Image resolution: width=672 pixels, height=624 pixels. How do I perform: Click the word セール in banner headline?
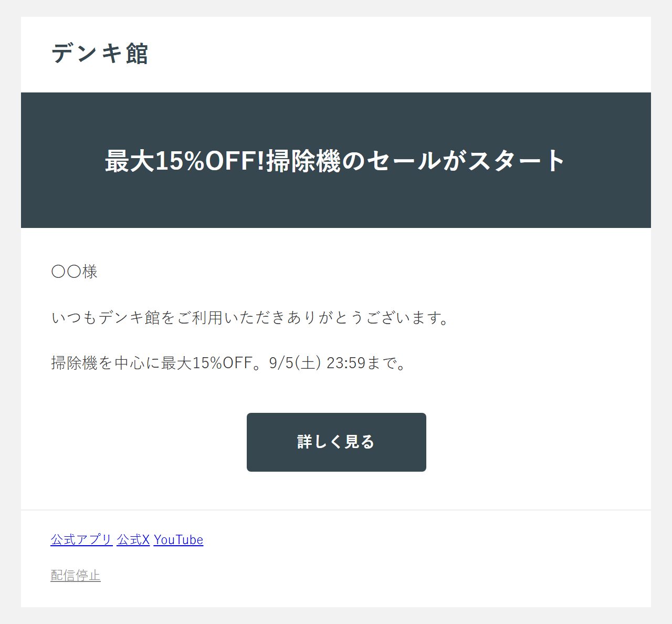pyautogui.click(x=403, y=160)
